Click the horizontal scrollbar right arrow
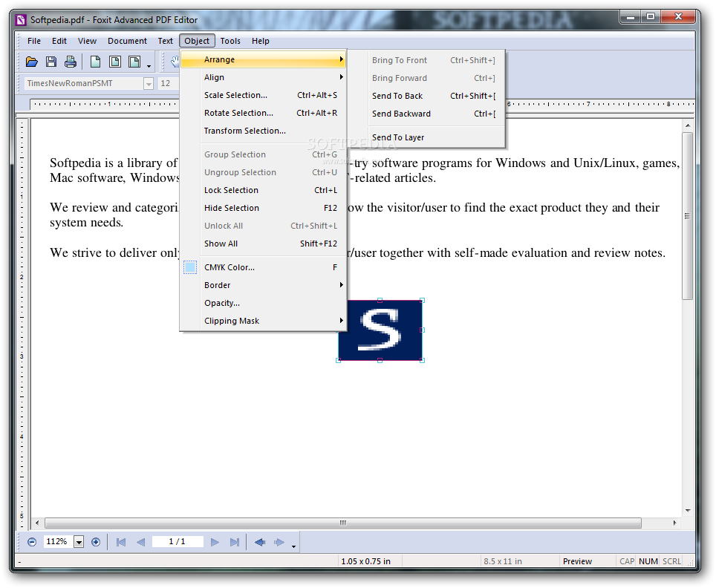 coord(675,523)
